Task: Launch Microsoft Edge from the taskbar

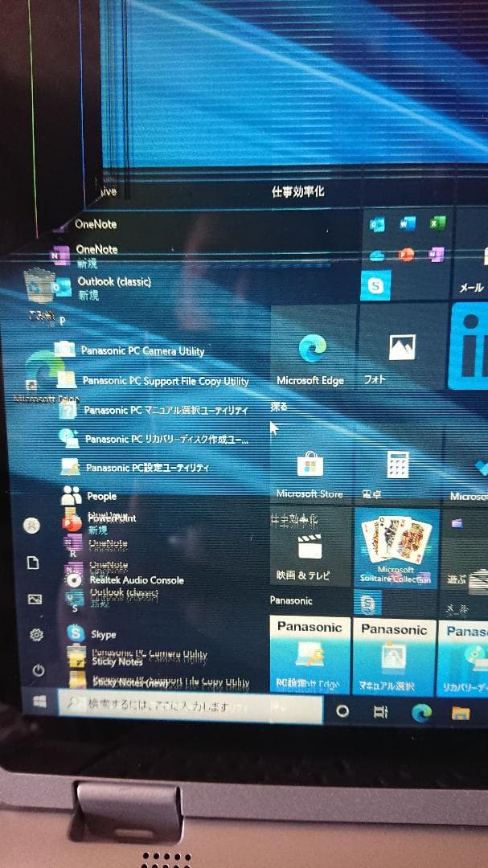Action: (x=421, y=713)
